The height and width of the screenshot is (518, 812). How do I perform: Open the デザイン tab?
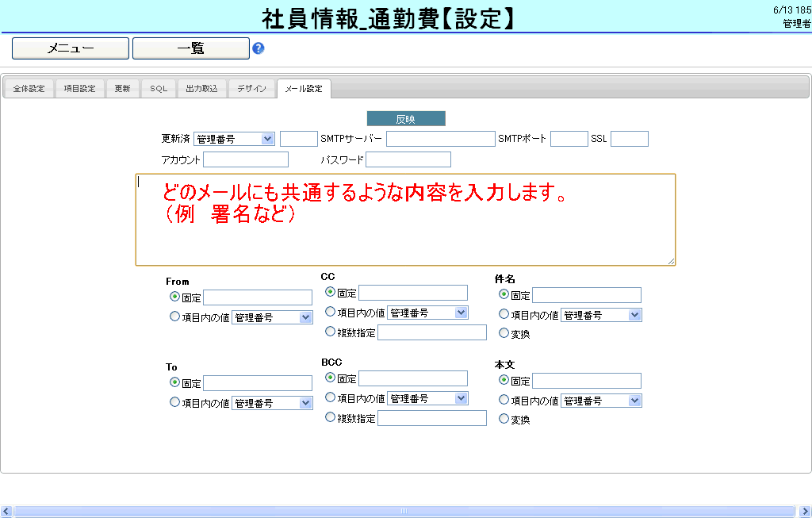tap(252, 89)
